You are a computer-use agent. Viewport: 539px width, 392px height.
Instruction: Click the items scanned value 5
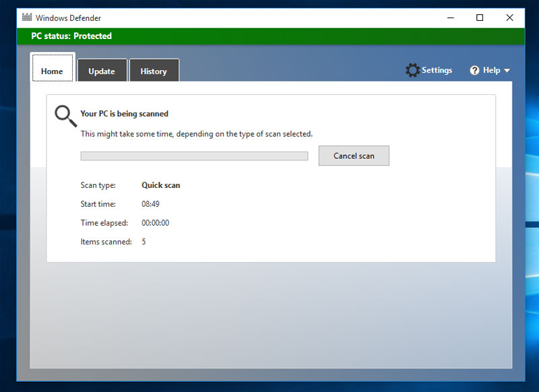point(144,242)
